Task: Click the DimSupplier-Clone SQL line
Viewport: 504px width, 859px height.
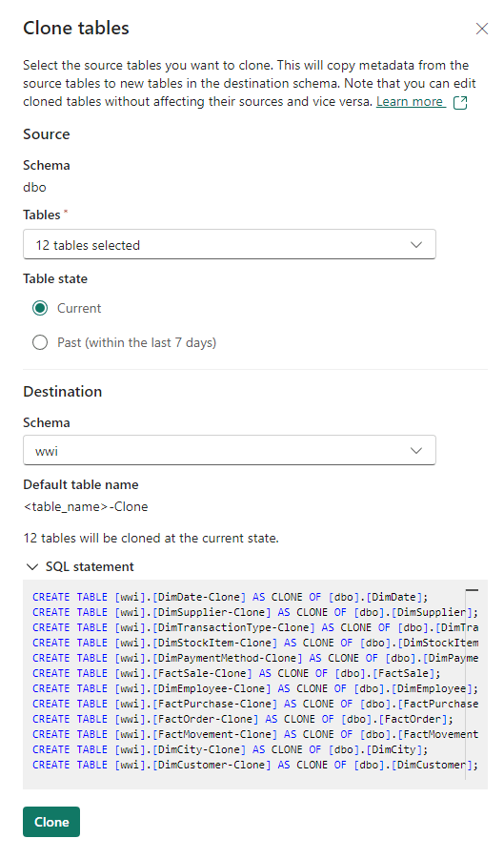Action: click(255, 612)
